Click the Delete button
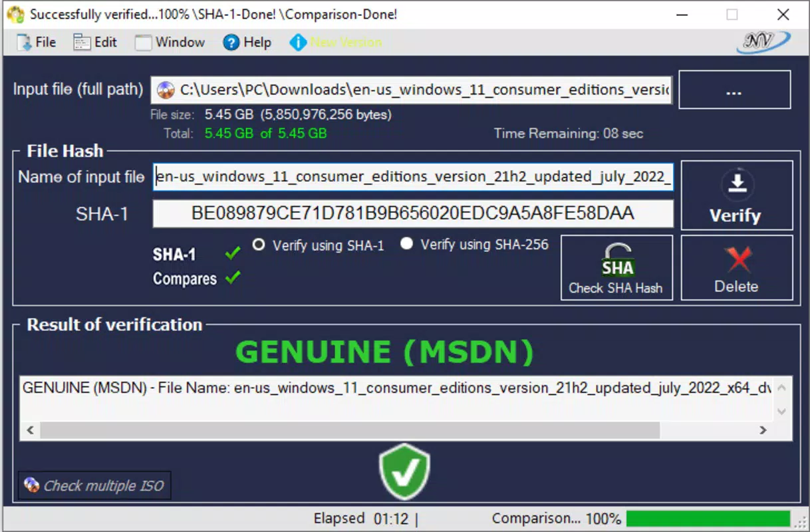This screenshot has height=532, width=810. 737,267
